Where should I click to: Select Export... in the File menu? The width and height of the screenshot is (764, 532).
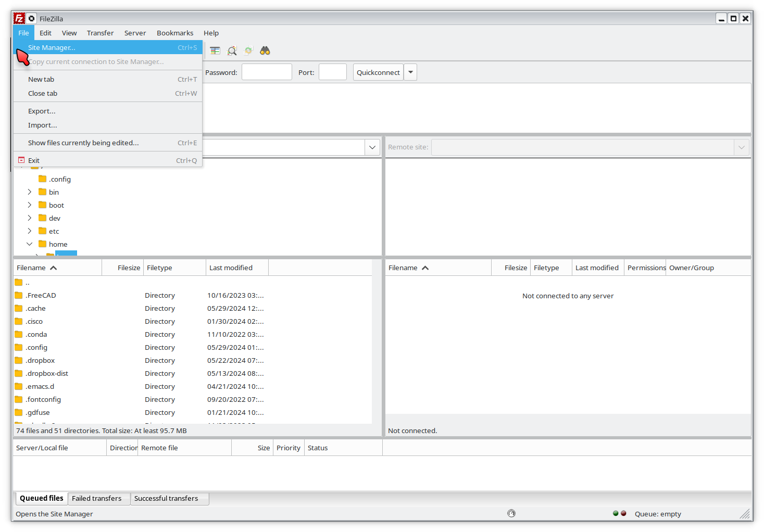coord(108,111)
